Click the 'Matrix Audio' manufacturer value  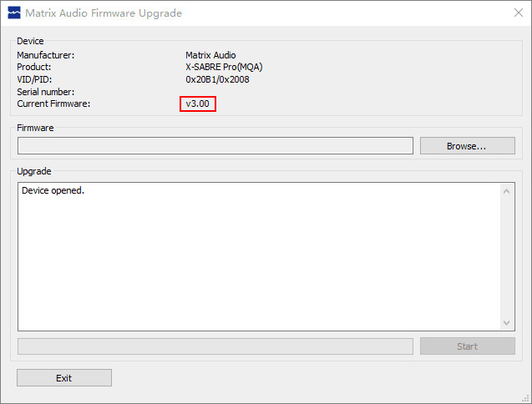210,55
